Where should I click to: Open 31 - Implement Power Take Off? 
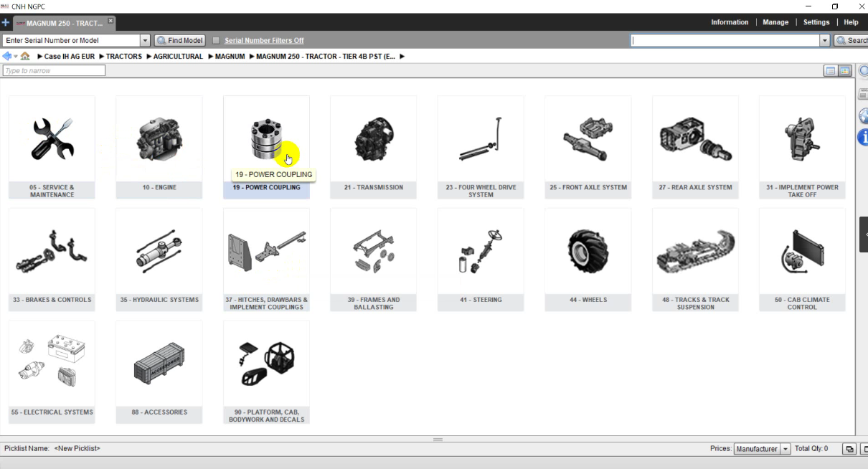click(x=802, y=147)
